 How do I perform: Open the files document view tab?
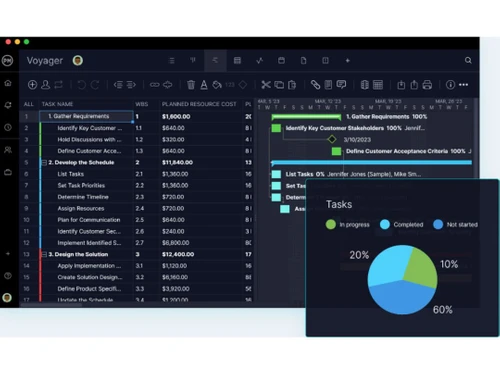(x=303, y=60)
